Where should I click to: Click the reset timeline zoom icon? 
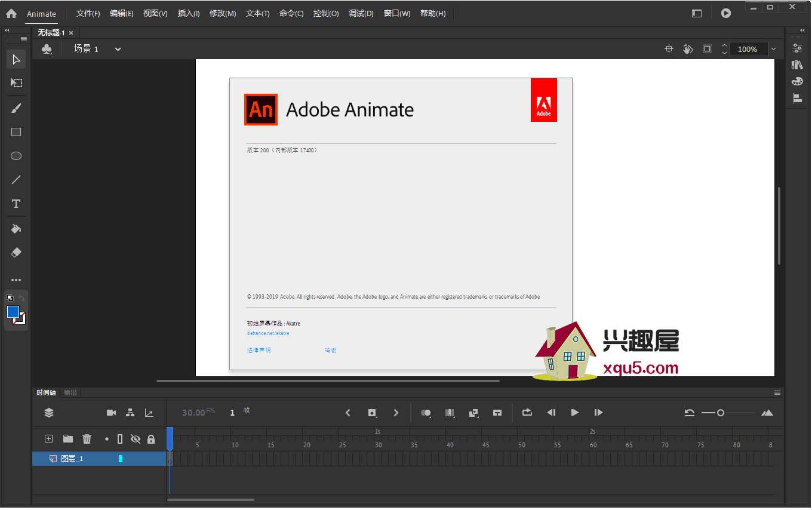(690, 413)
